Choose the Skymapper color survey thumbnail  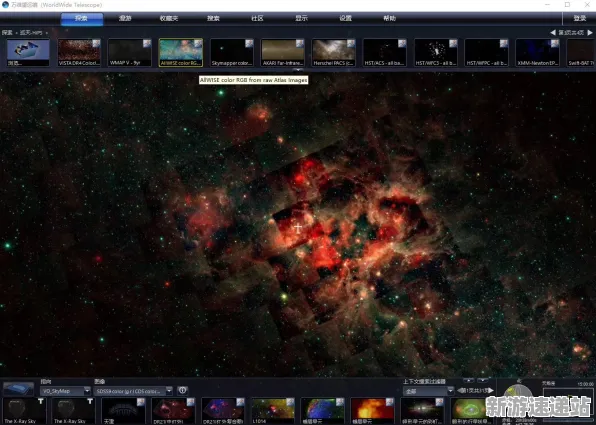pos(232,53)
